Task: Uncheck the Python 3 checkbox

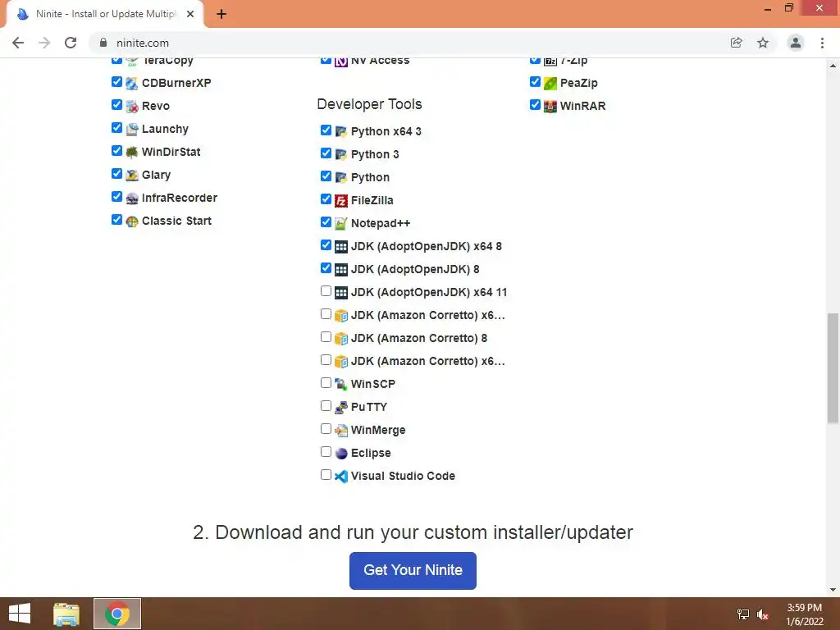Action: click(326, 153)
